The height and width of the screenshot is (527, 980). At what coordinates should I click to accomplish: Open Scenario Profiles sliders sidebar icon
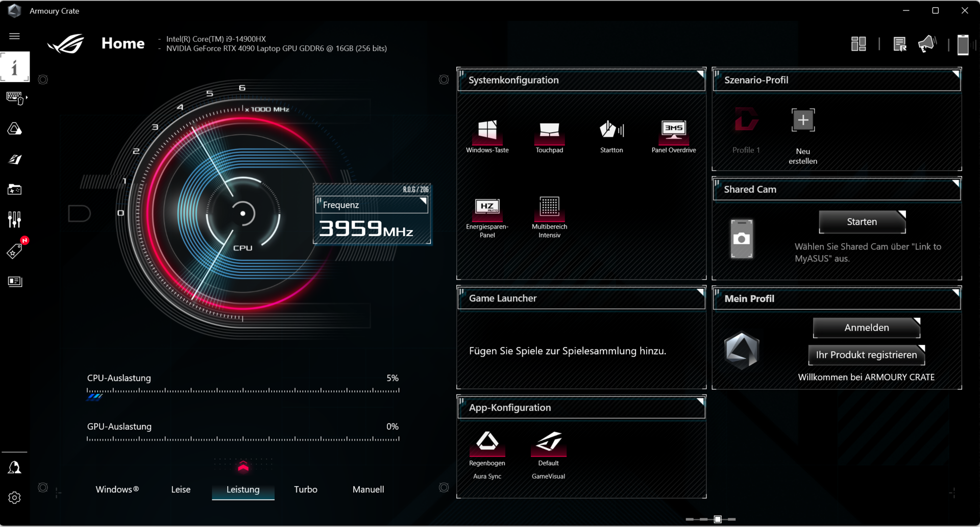coord(14,220)
